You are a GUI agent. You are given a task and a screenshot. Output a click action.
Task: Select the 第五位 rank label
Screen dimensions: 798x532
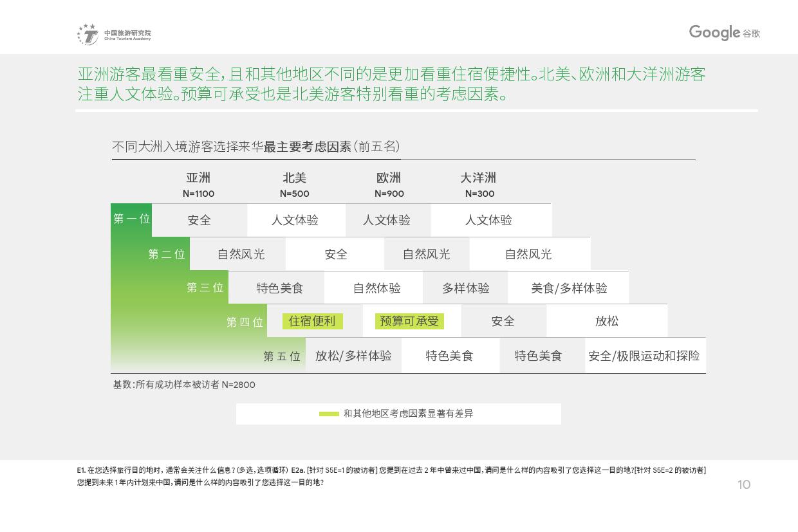pyautogui.click(x=282, y=356)
